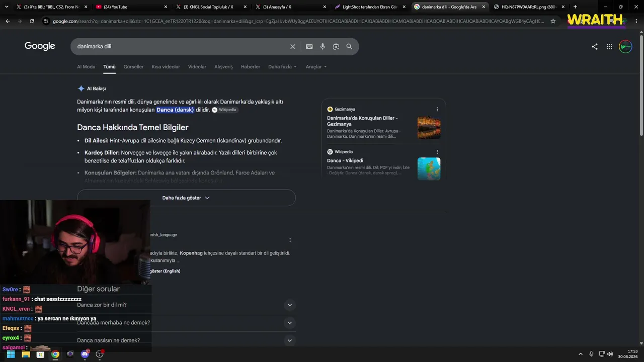Open the Gezimanya result thumbnail
The height and width of the screenshot is (362, 644).
pos(429,128)
